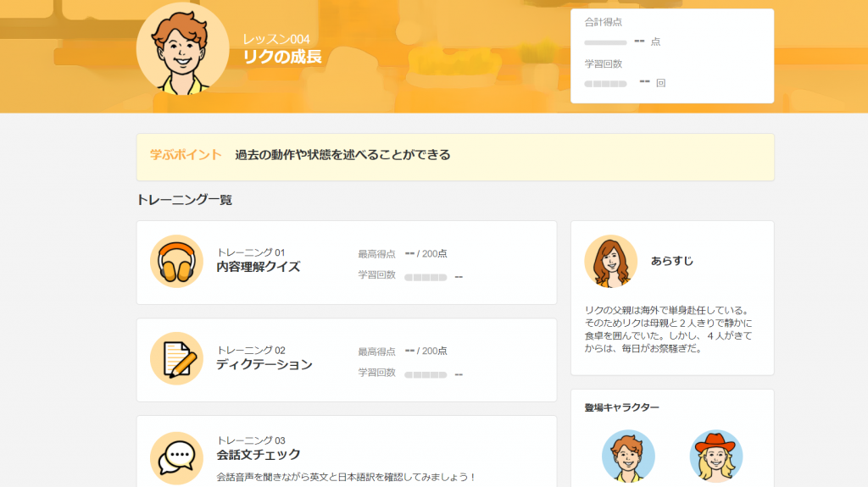This screenshot has width=868, height=487.
Task: Click the synopsis paragraph starting リクの父親は
Action: (669, 329)
